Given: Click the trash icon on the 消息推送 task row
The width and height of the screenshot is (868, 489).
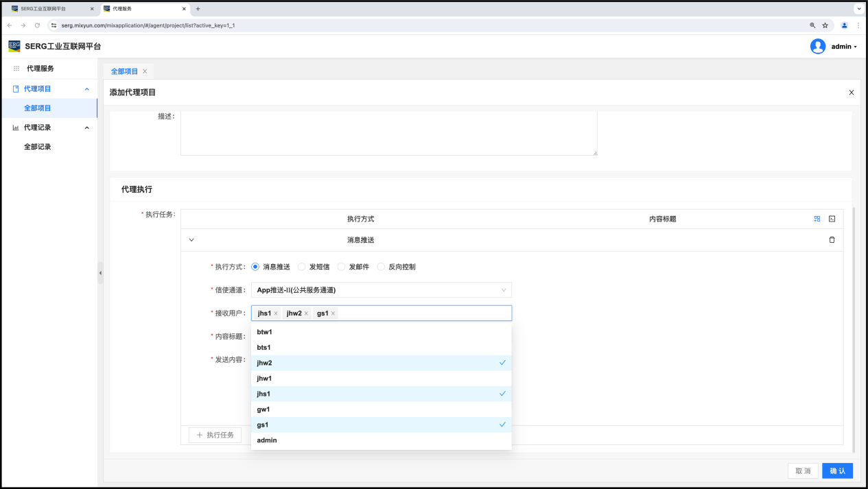Looking at the screenshot, I should pos(832,240).
